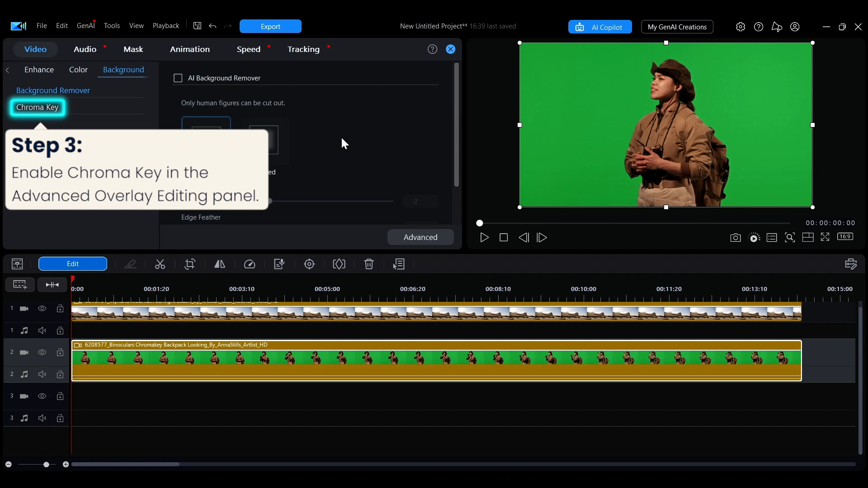The width and height of the screenshot is (868, 488).
Task: Delete the selected clip with trash icon
Action: [x=369, y=264]
